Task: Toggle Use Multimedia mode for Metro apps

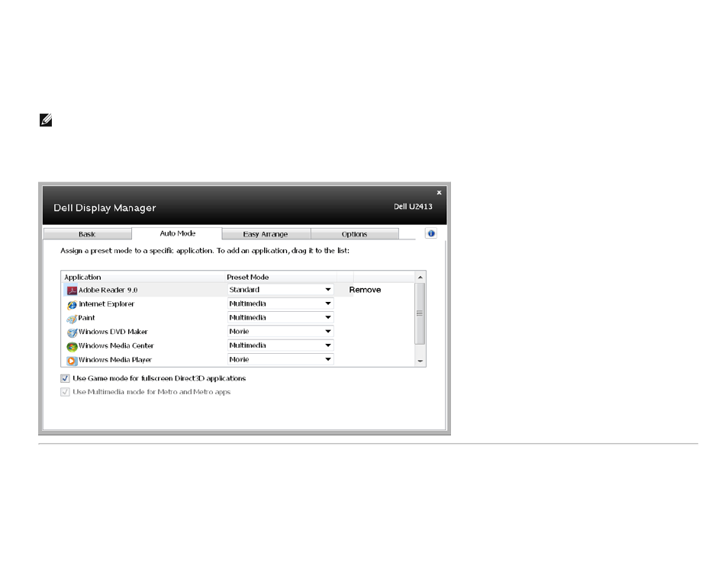Action: pyautogui.click(x=65, y=392)
